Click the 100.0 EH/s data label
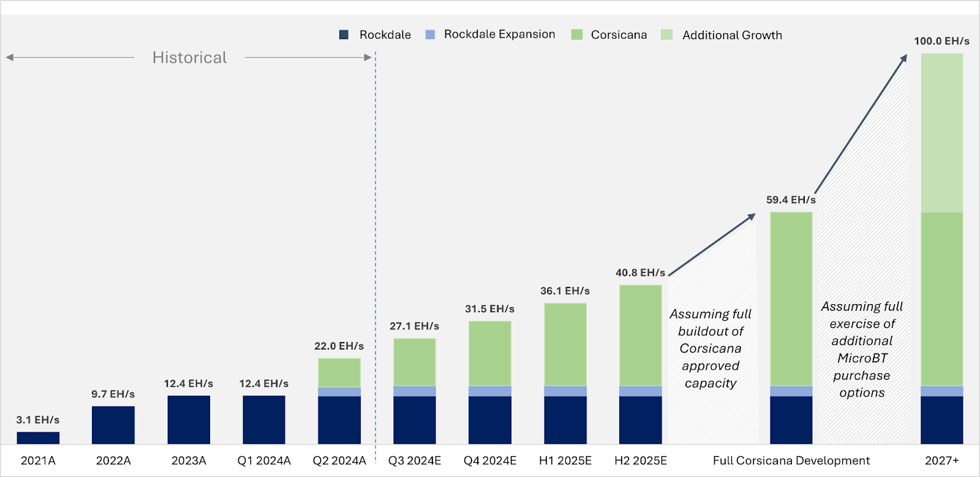This screenshot has height=477, width=980. (942, 41)
